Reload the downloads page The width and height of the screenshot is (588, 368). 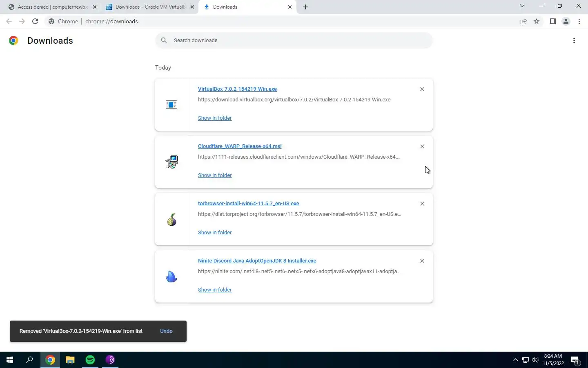35,21
